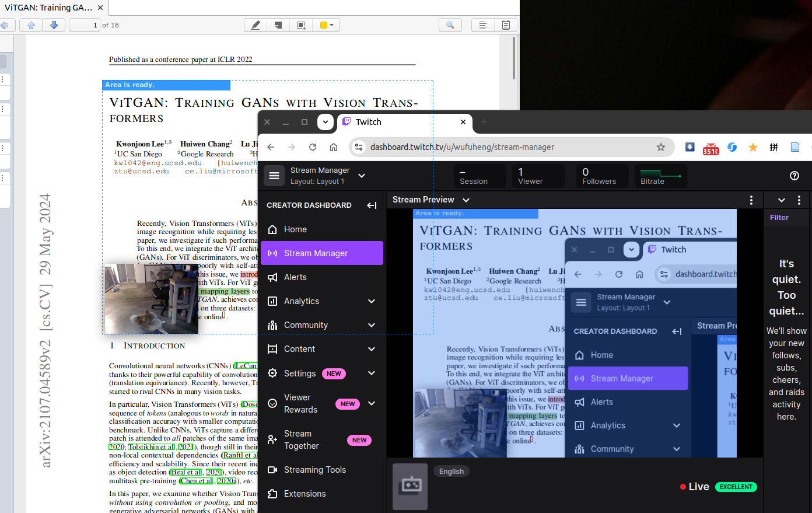
Task: Go to previous page in PDF viewer
Action: pos(31,25)
